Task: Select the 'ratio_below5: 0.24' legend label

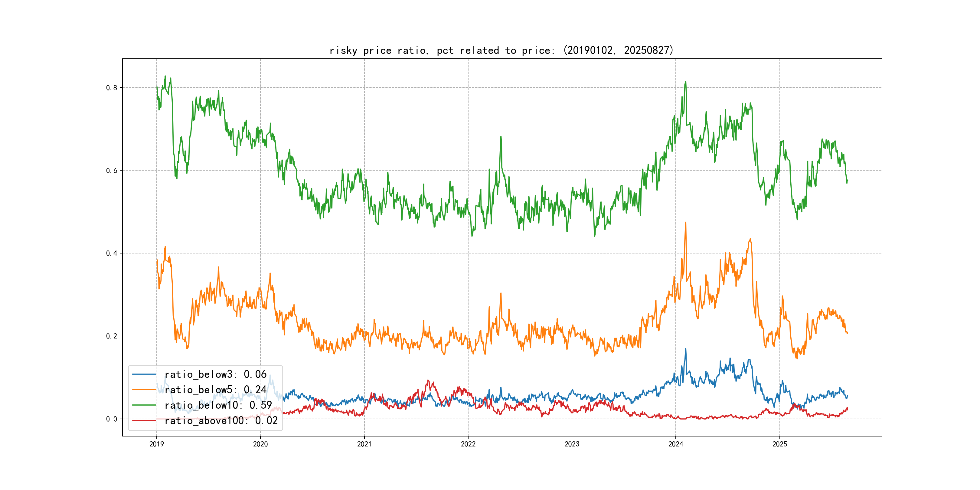Action: [215, 390]
